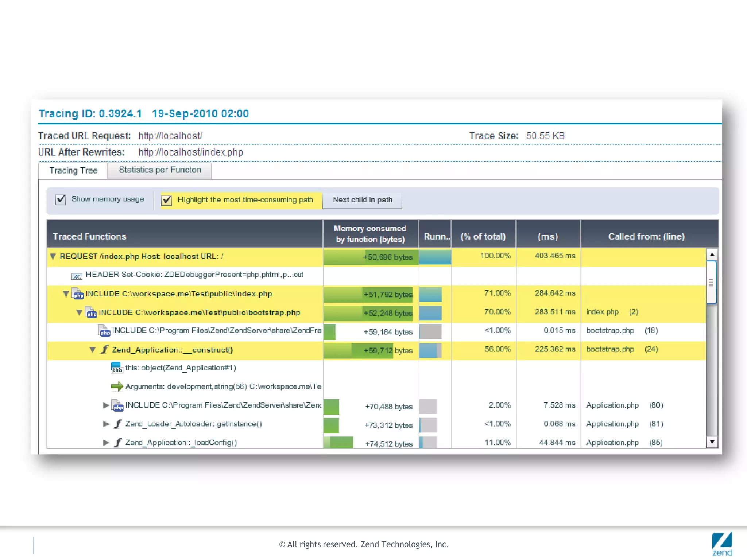The height and width of the screenshot is (560, 747).
Task: Uncheck the Show memory usage checkbox
Action: 61,200
